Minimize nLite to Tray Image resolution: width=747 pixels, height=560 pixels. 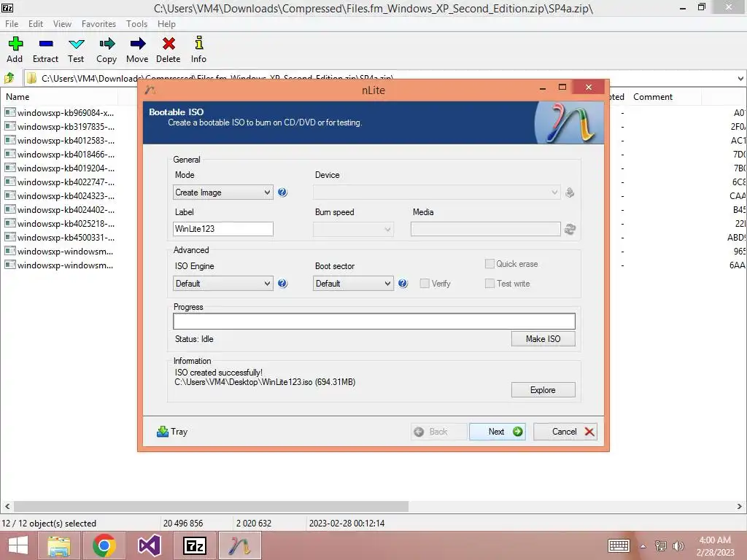coord(172,432)
